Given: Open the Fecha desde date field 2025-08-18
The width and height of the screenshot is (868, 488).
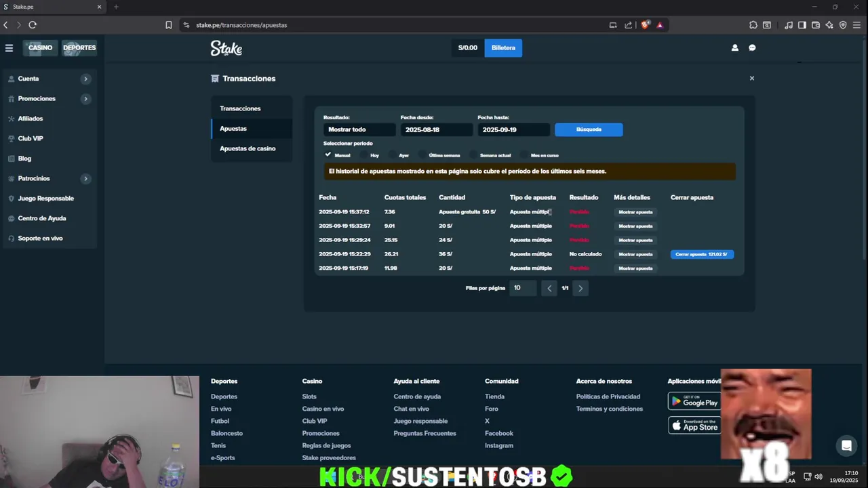Looking at the screenshot, I should pos(436,129).
